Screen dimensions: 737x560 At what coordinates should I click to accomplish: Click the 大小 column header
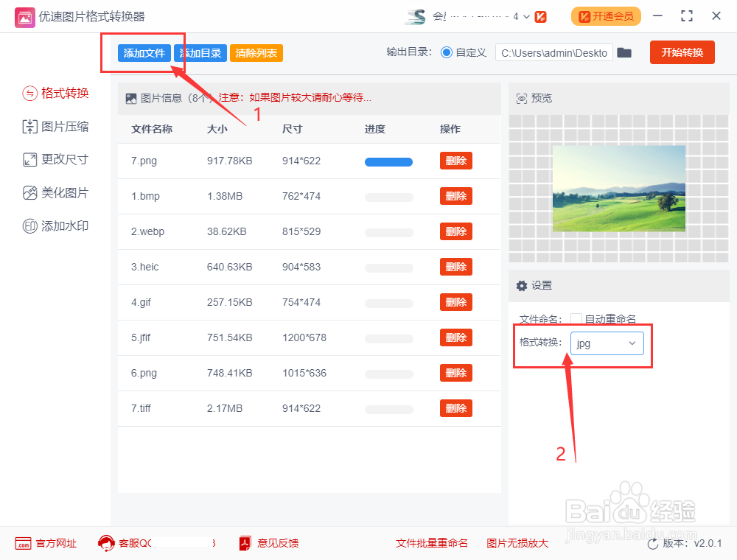point(217,129)
